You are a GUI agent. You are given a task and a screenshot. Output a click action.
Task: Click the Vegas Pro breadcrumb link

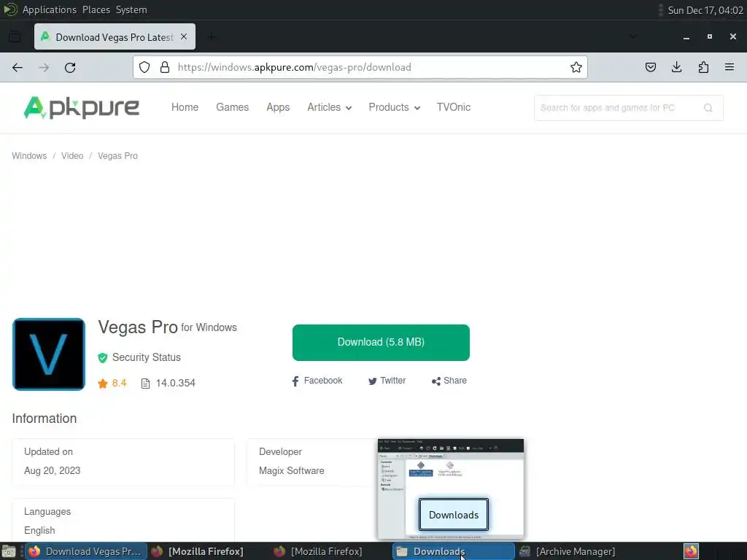coord(117,156)
